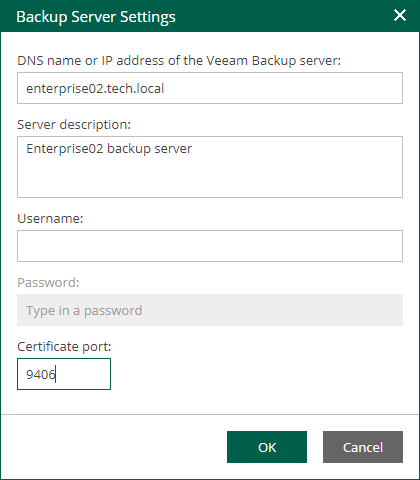Click the 'Backup Server Settings' title text
This screenshot has width=420, height=480.
click(x=96, y=17)
